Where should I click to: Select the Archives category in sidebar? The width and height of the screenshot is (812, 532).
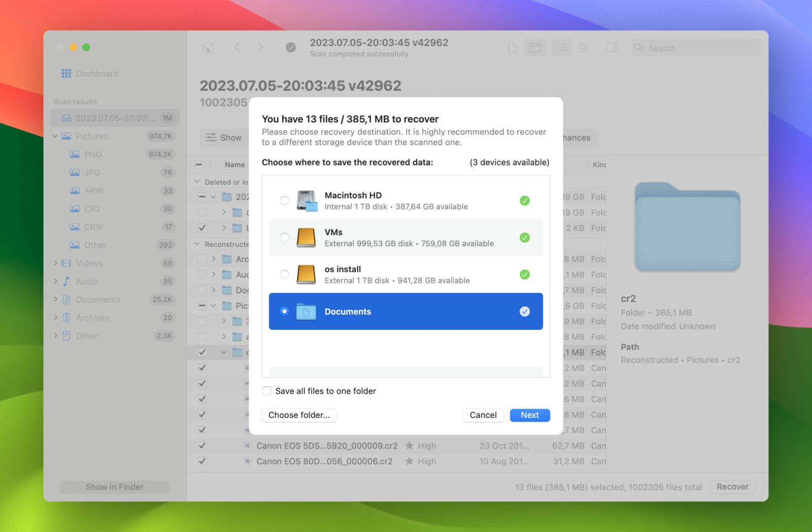click(x=93, y=317)
